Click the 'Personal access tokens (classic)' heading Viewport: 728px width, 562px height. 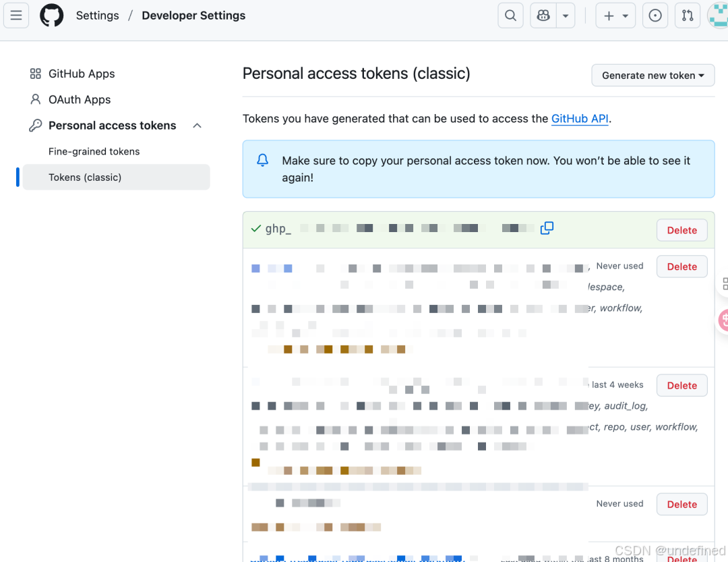click(x=356, y=74)
